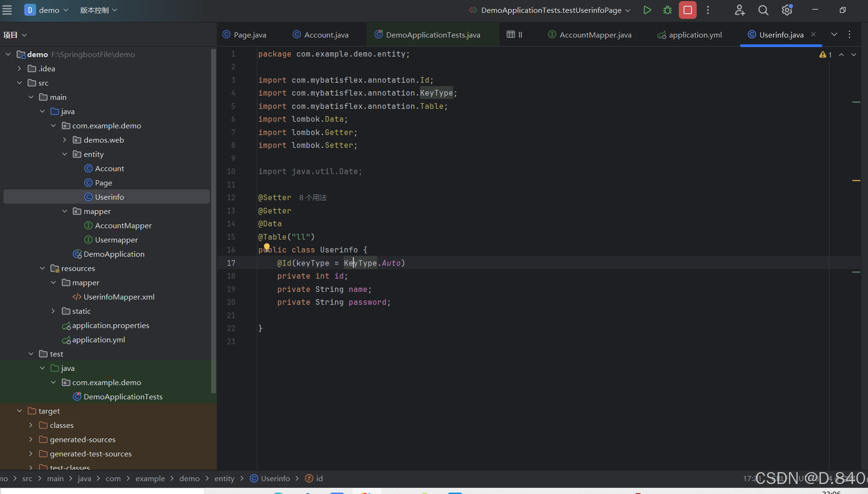Stop the running application (red square icon)
Viewport: 868px width, 494px height.
687,10
